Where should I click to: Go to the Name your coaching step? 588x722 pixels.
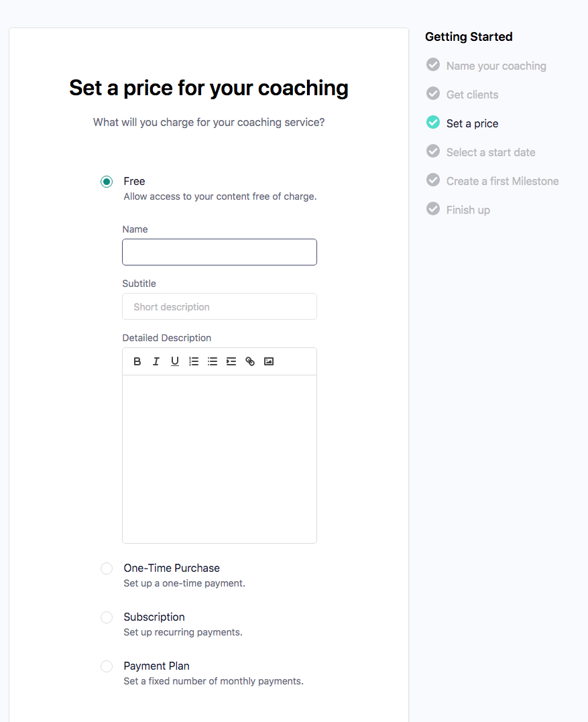pyautogui.click(x=496, y=66)
